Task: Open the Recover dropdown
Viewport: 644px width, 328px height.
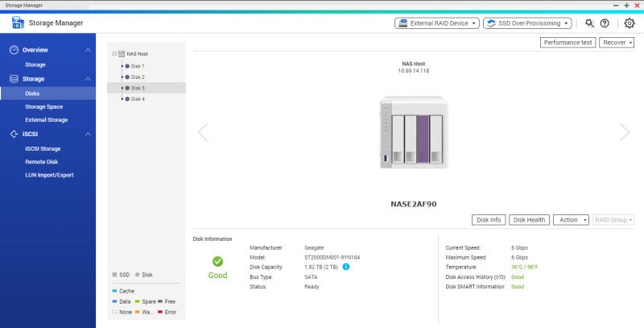Action: (617, 43)
